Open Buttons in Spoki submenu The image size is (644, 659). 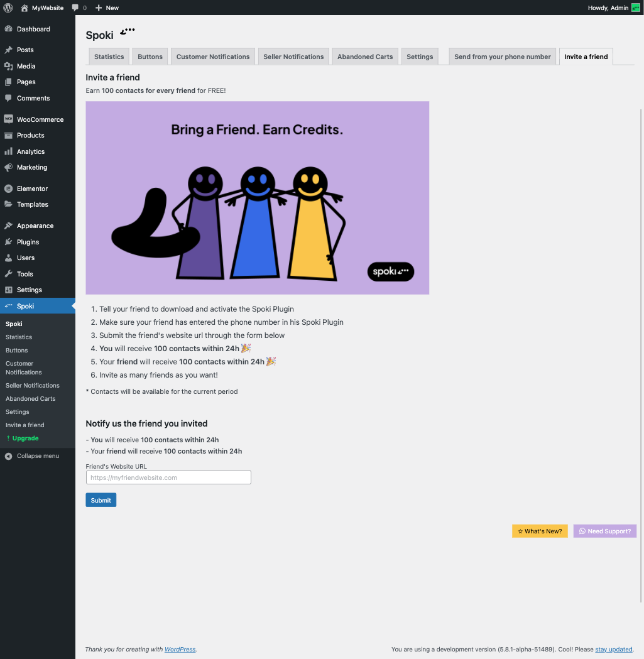point(17,350)
